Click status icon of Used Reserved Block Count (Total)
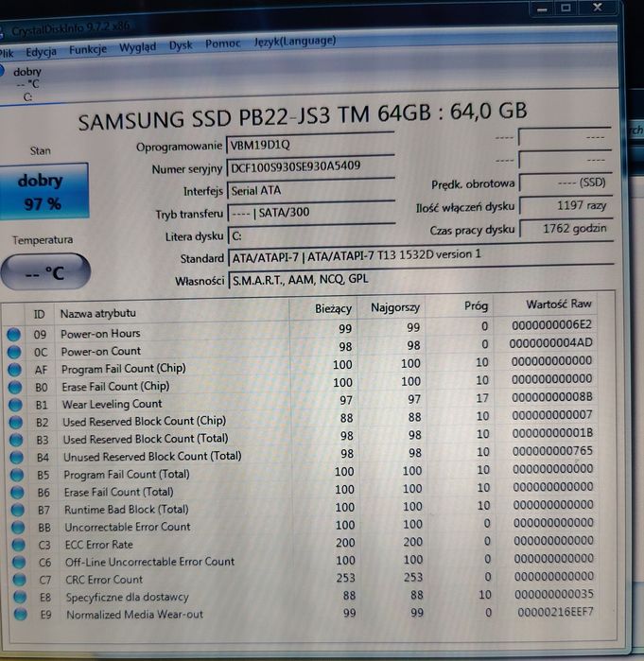Screen dimensions: 644x661 coord(16,440)
